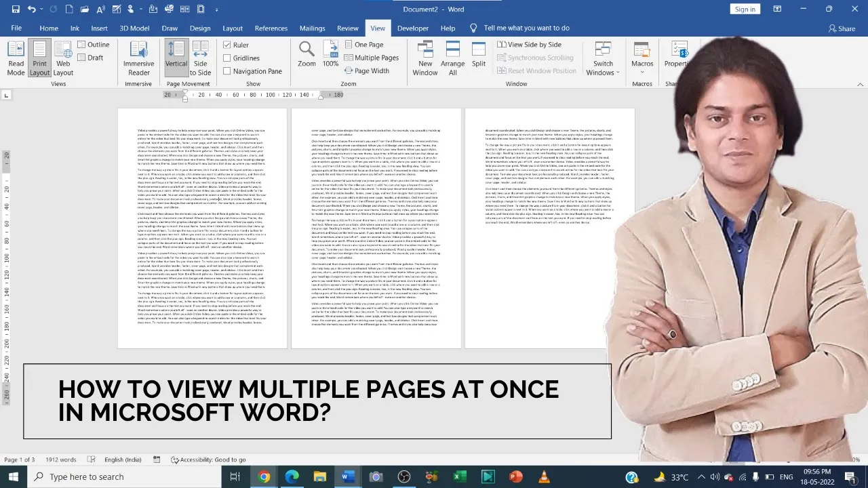The image size is (868, 488).
Task: Open VLC media player from taskbar
Action: coord(543,477)
